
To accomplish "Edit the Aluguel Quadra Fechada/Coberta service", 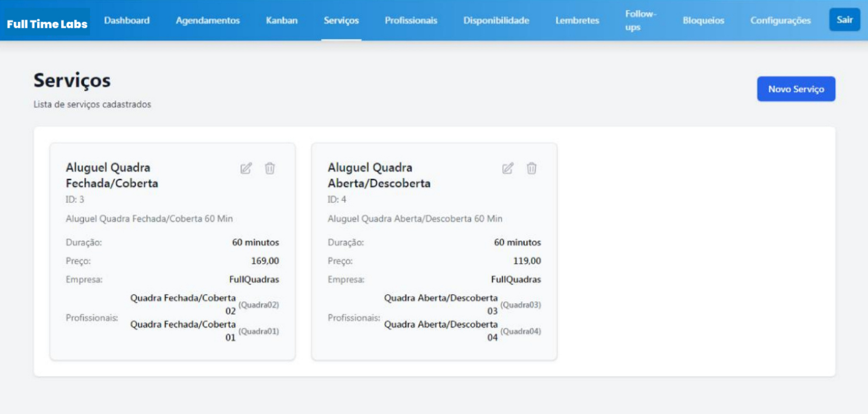I will pos(246,168).
